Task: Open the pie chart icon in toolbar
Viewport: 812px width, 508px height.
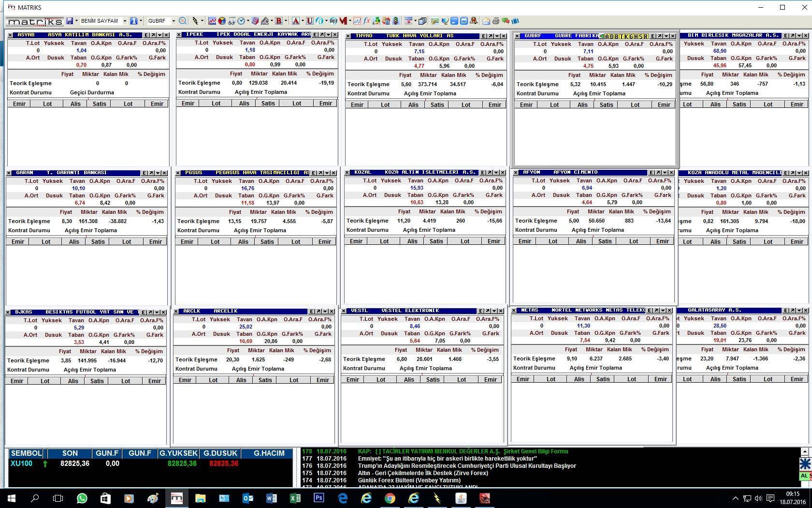Action: pyautogui.click(x=221, y=21)
